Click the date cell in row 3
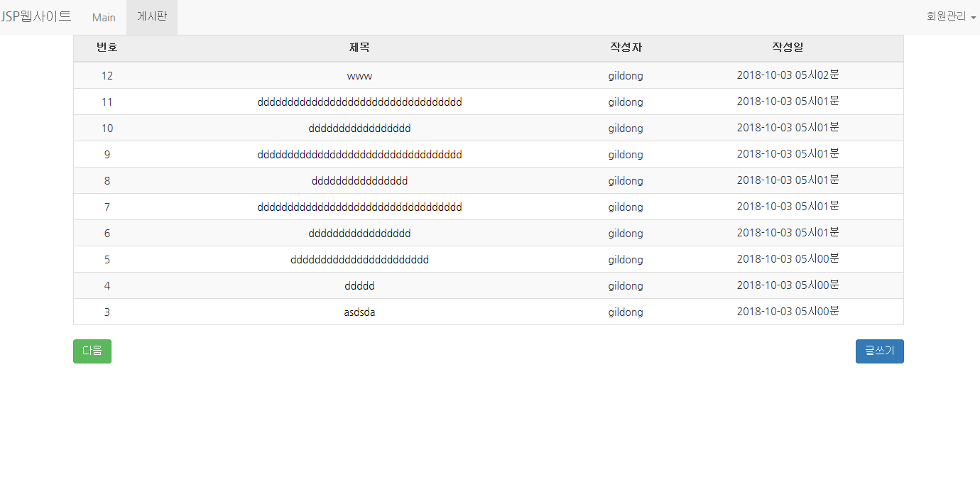 (788, 311)
